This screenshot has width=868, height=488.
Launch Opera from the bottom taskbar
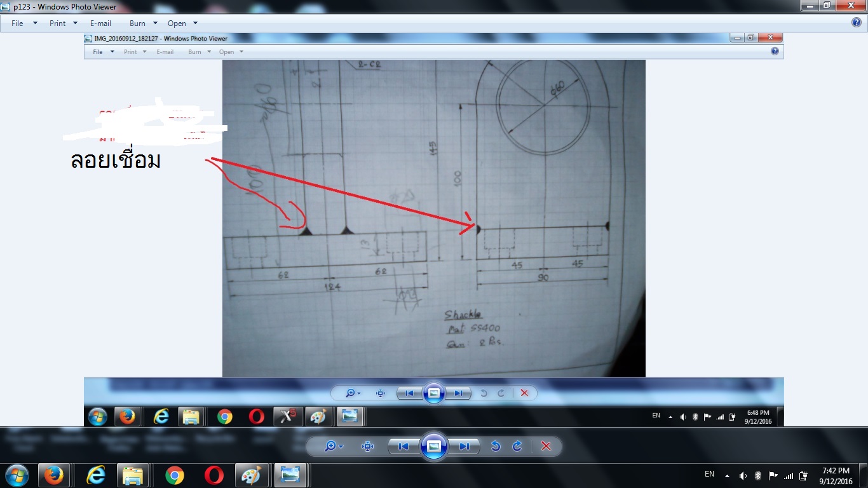click(x=214, y=475)
